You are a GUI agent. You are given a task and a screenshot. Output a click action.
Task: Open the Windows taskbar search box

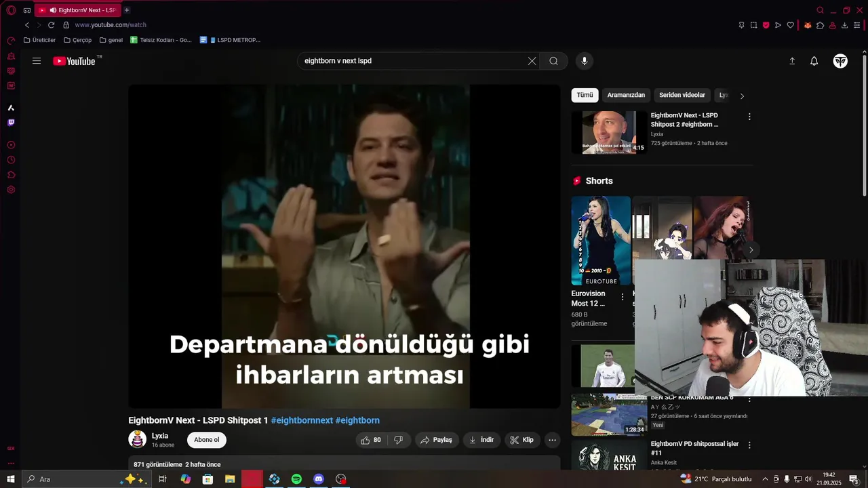click(85, 479)
